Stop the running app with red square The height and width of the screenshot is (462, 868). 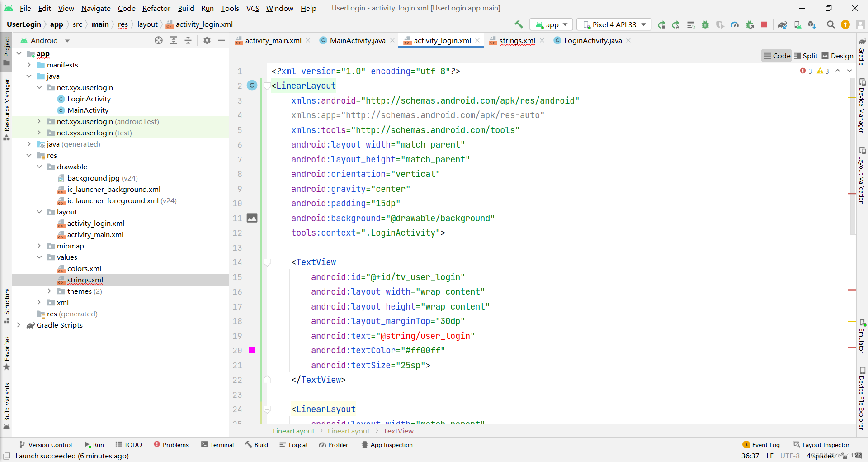[764, 24]
